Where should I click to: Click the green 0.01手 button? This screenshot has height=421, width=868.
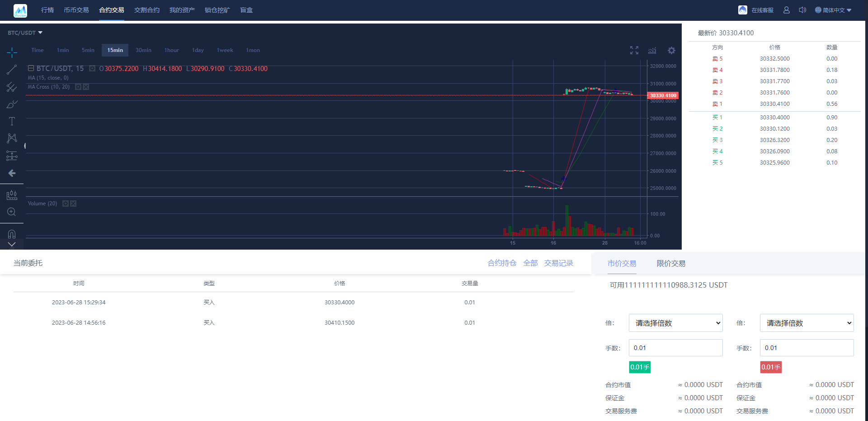click(640, 367)
